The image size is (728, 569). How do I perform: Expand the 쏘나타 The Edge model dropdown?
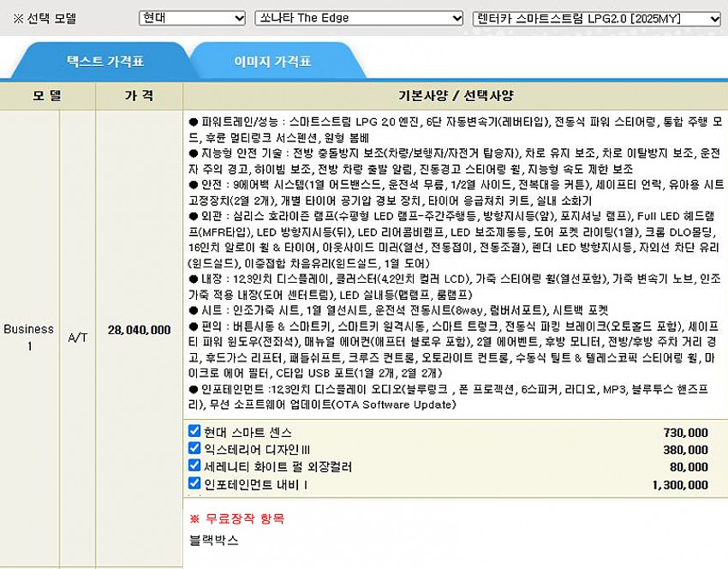(359, 18)
